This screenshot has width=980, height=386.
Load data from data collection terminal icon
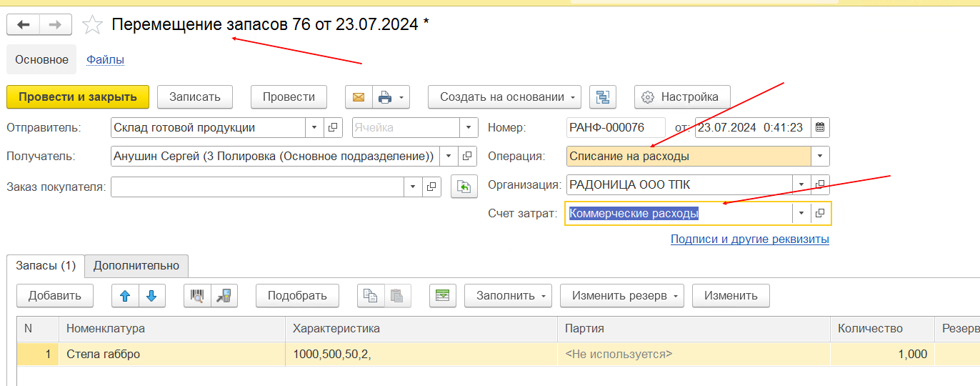point(224,295)
